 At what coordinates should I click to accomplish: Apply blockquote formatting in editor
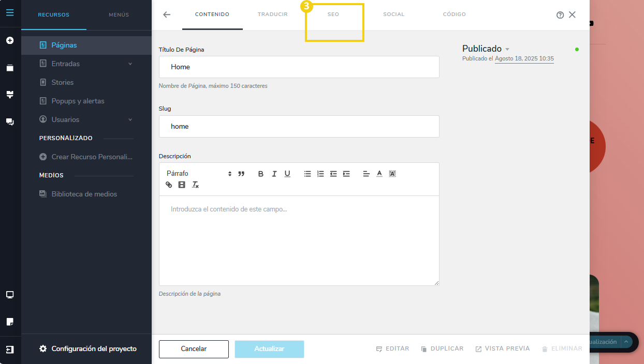point(241,174)
